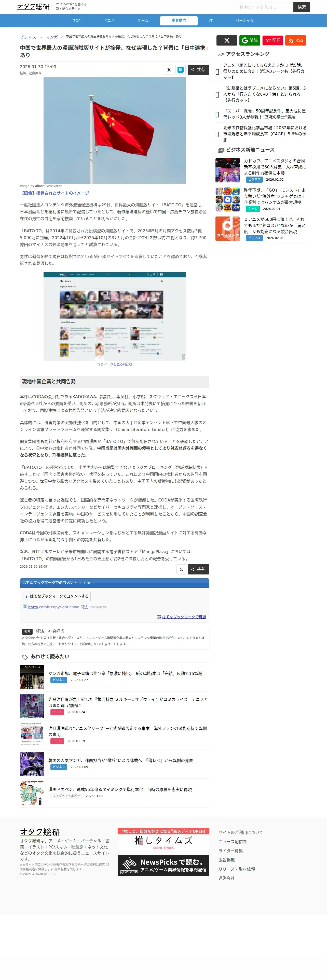This screenshot has height=980, width=327.
Task: Open カドカワ、アニメスタジオの合同新卒採用 headline
Action: pos(275,167)
